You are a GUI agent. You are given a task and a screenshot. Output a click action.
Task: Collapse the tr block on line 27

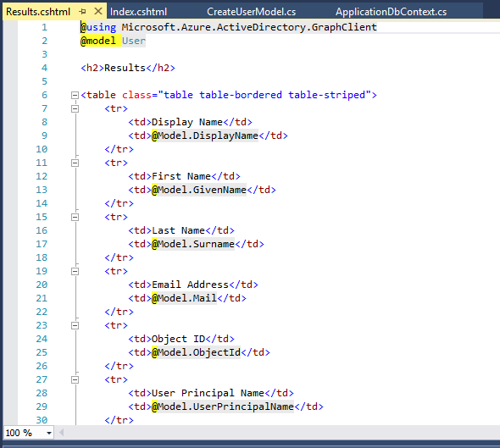pos(75,379)
